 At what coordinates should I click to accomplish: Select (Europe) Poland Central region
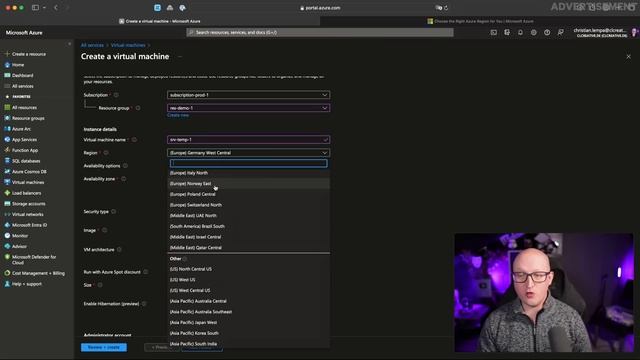249,194
